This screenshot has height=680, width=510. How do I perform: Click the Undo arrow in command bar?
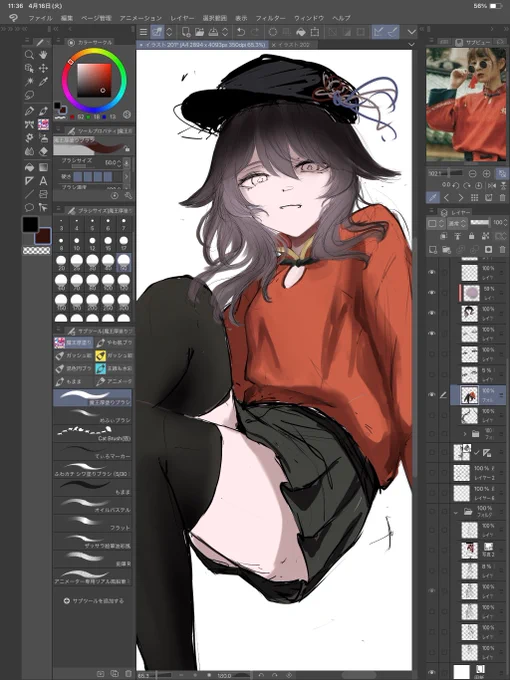pyautogui.click(x=241, y=32)
